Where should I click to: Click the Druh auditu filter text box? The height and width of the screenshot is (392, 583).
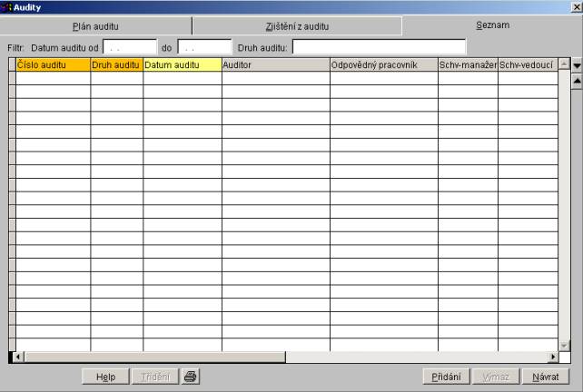(x=378, y=46)
